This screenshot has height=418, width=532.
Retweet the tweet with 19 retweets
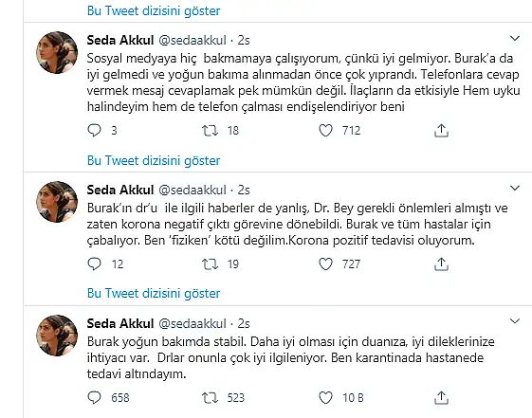click(210, 264)
